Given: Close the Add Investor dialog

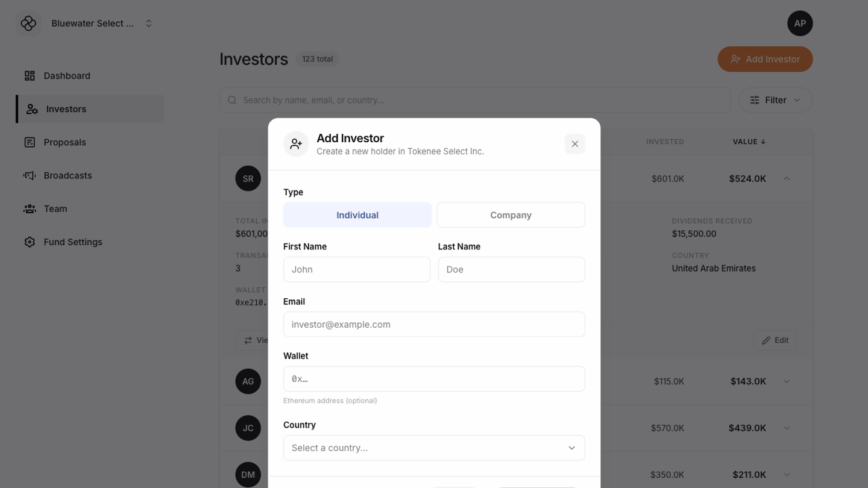Looking at the screenshot, I should 574,144.
